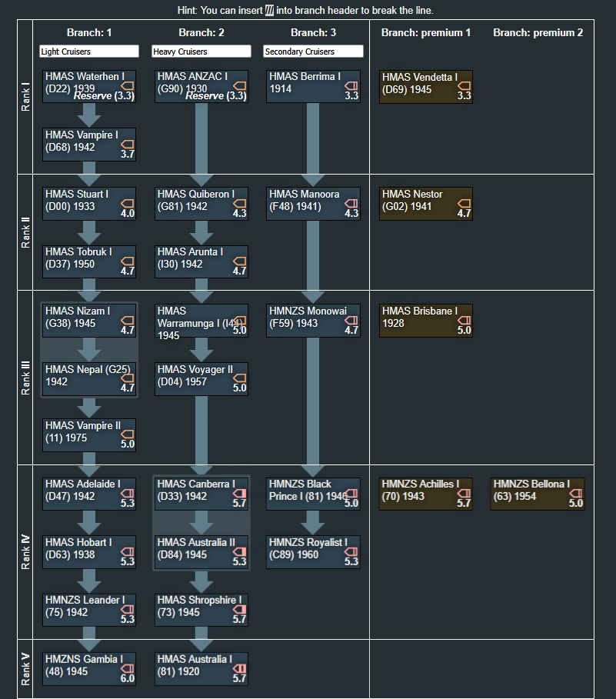Click the class icon on HMAS Nestor premium card
Screen dimensions: 616x699
(464, 202)
